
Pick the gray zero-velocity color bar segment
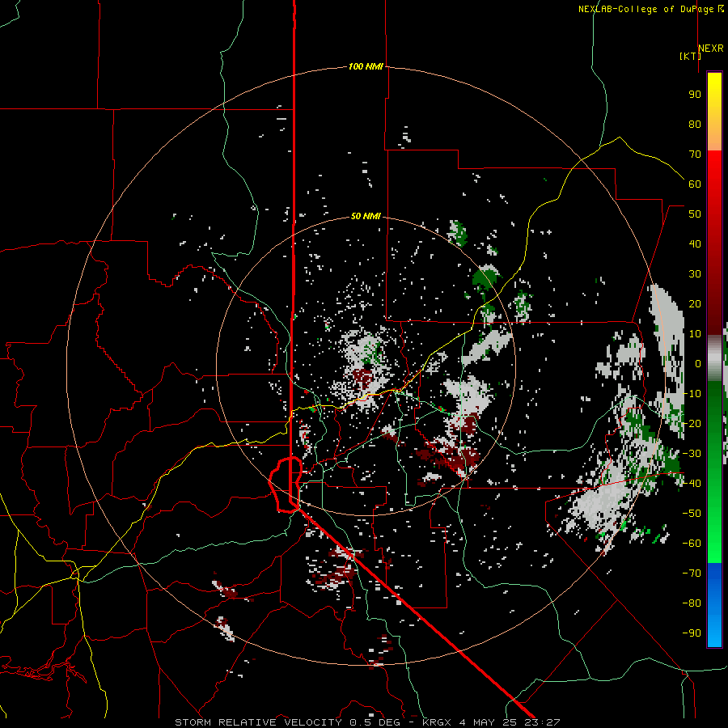click(714, 358)
